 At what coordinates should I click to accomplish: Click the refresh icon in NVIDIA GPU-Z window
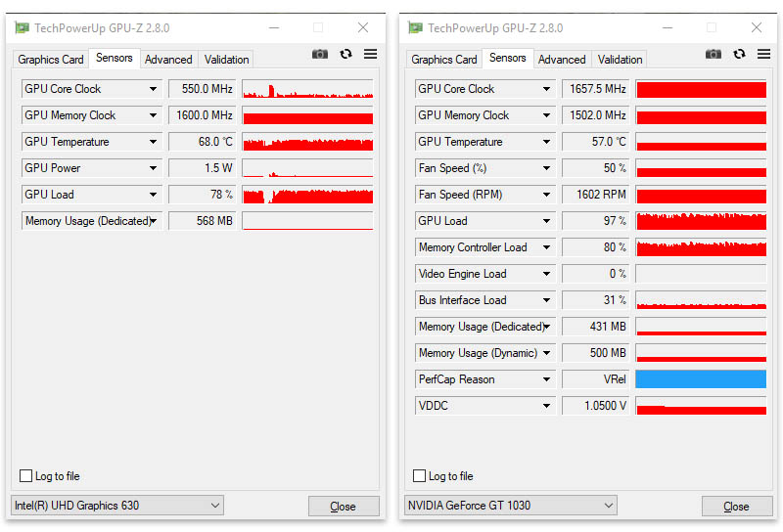[x=739, y=54]
